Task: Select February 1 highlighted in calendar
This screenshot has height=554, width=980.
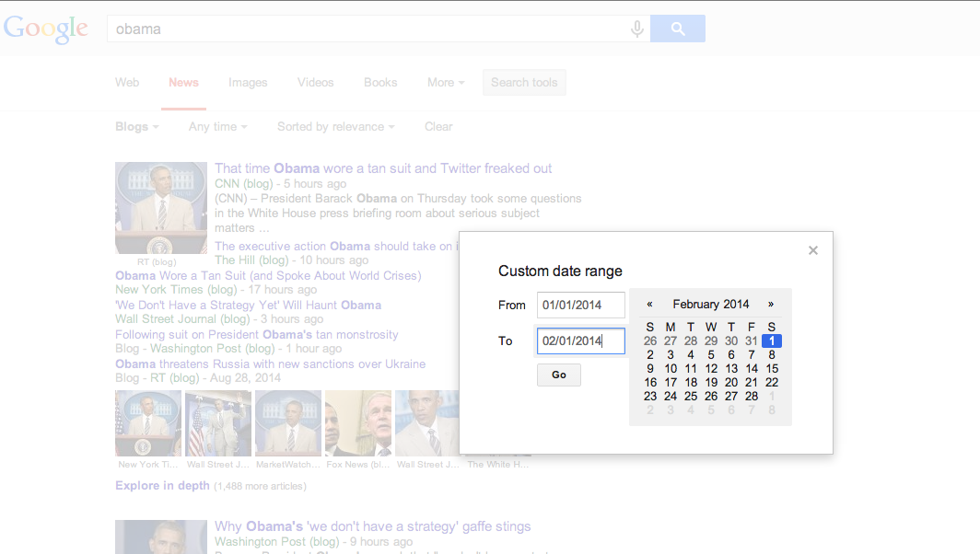Action: pos(772,341)
